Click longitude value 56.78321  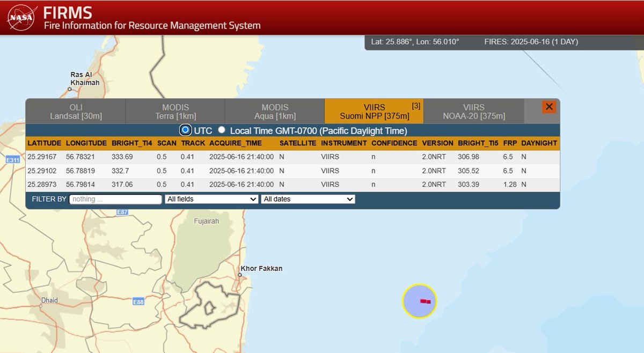(81, 157)
